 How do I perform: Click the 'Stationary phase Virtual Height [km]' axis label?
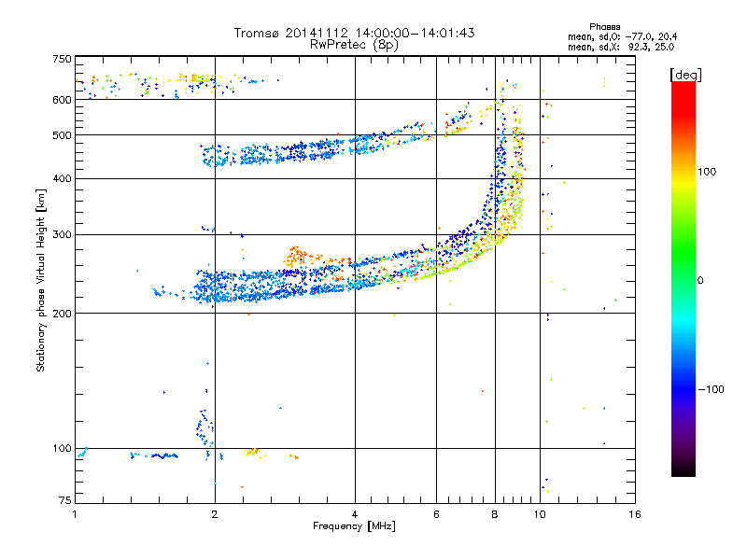coord(41,281)
